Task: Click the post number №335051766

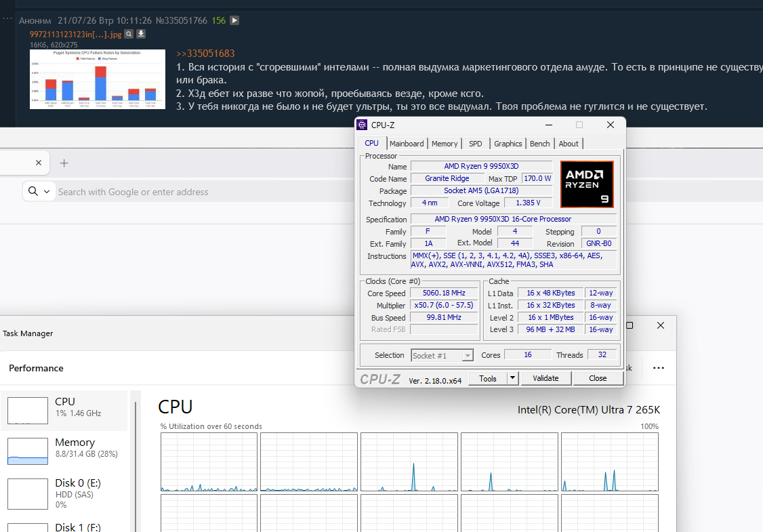Action: tap(182, 20)
